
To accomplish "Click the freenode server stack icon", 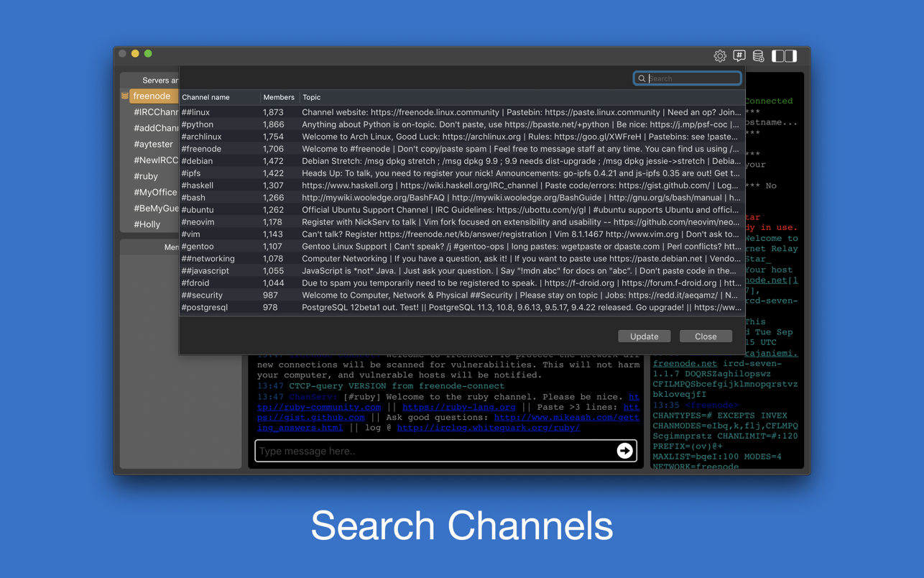I will [125, 96].
